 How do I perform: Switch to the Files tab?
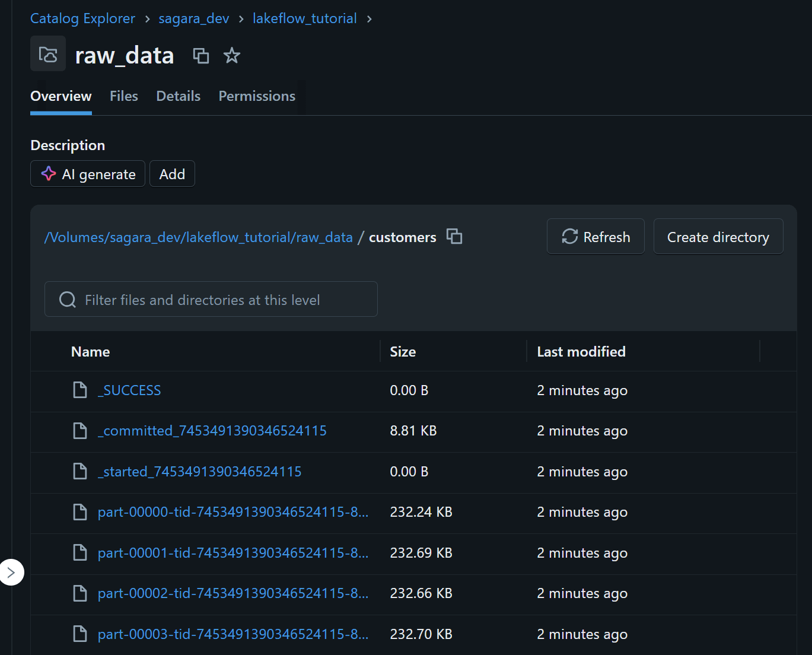[x=123, y=96]
